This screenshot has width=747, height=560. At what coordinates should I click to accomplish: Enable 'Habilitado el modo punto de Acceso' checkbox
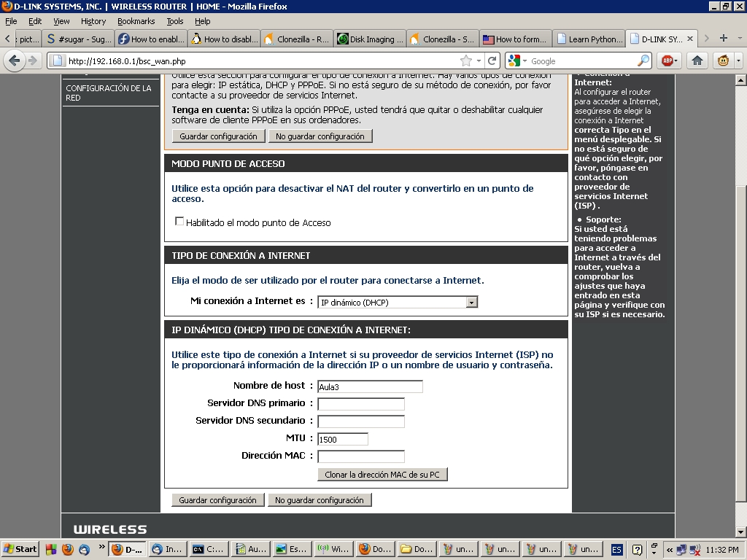tap(179, 221)
